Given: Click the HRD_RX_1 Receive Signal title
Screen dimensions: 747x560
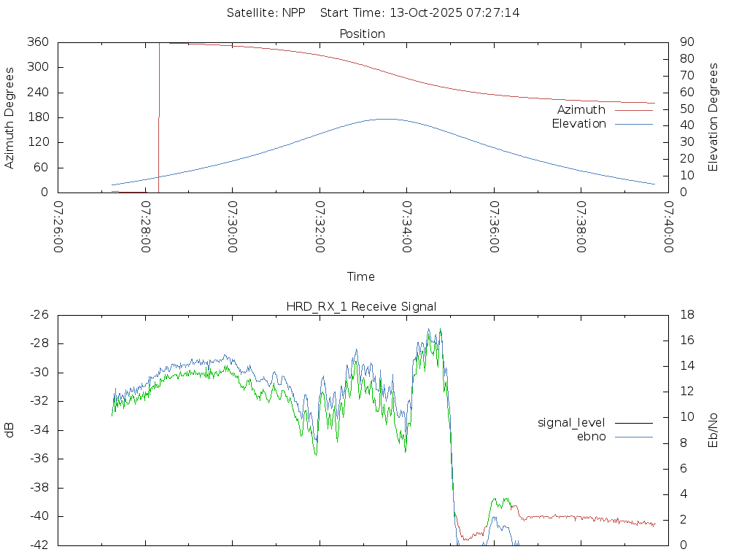Looking at the screenshot, I should pos(362,306).
